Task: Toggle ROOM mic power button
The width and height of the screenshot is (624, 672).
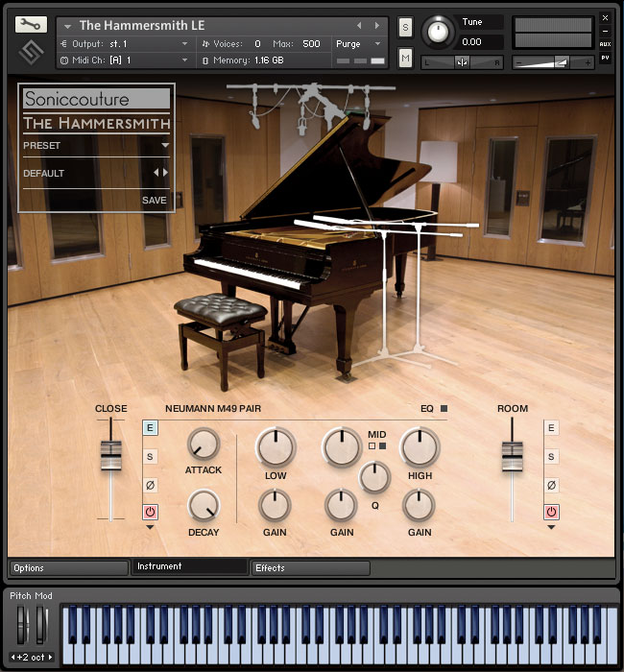Action: (x=551, y=512)
